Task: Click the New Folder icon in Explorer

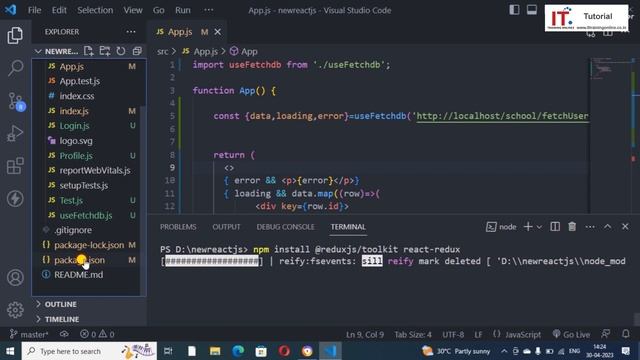Action: [105, 51]
